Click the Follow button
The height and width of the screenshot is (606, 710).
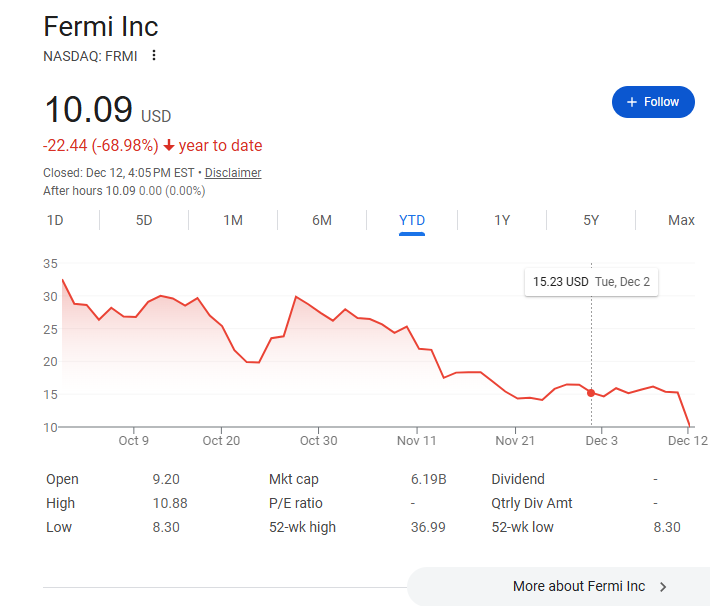point(653,102)
